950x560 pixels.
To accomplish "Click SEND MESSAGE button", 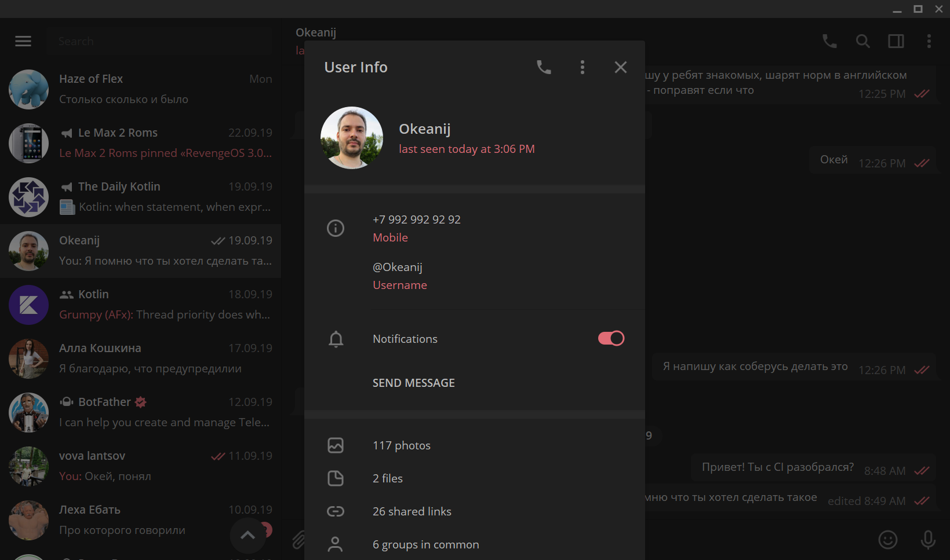I will [413, 383].
